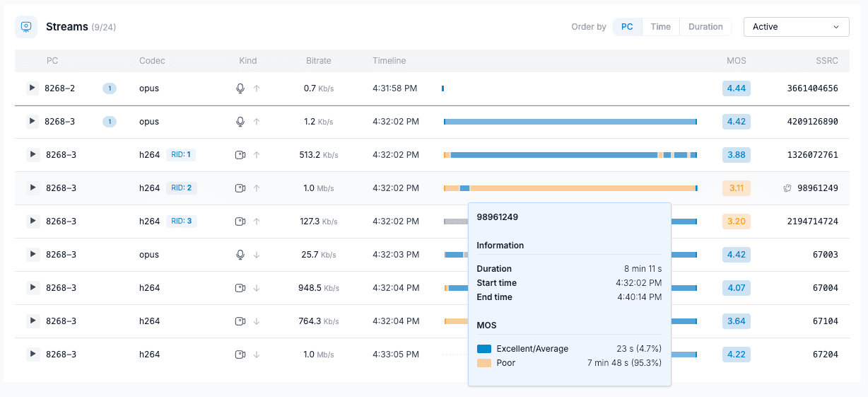Click camera icon on the RID: 1 row
868x397 pixels.
click(x=240, y=155)
